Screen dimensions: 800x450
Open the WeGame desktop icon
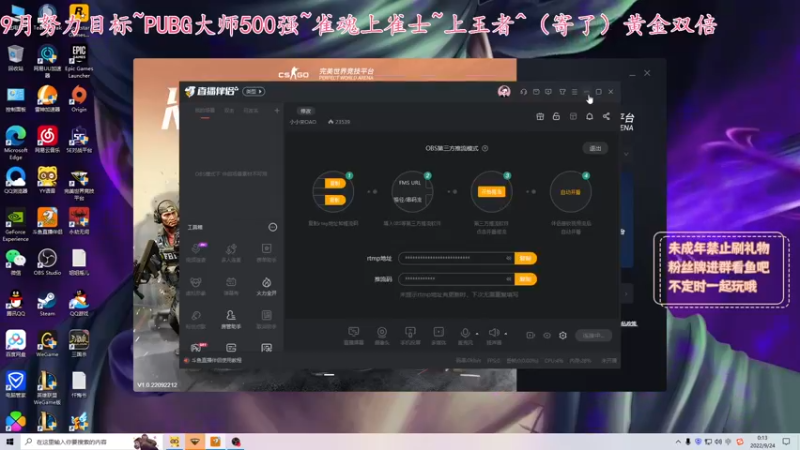click(47, 344)
